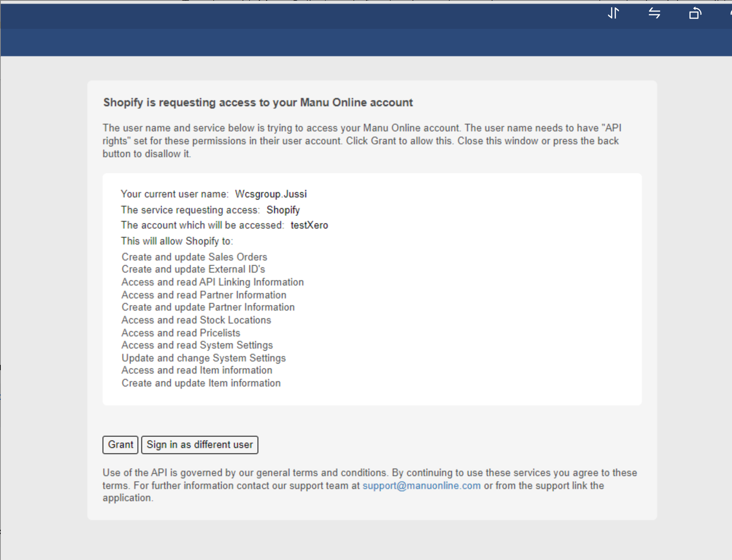Click the Grant button

coord(120,445)
